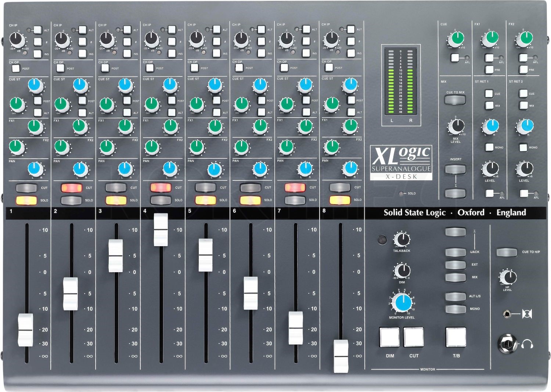The image size is (551, 392).
Task: Click the channel 6 fader cap
Action: click(x=251, y=293)
